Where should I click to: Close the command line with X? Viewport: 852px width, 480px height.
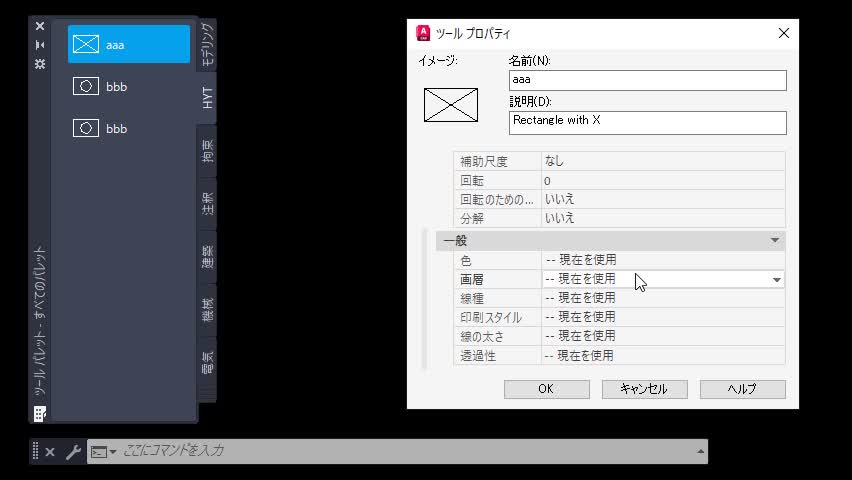pyautogui.click(x=50, y=452)
